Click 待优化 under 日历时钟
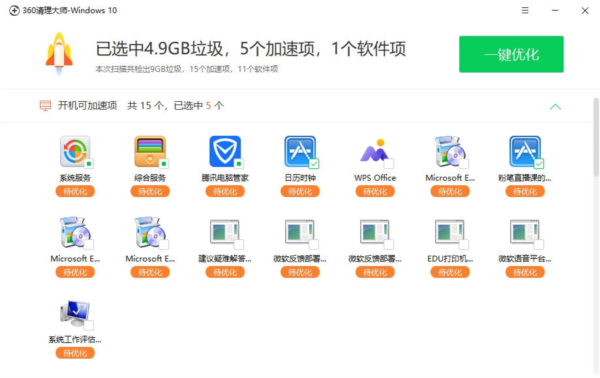 click(300, 191)
